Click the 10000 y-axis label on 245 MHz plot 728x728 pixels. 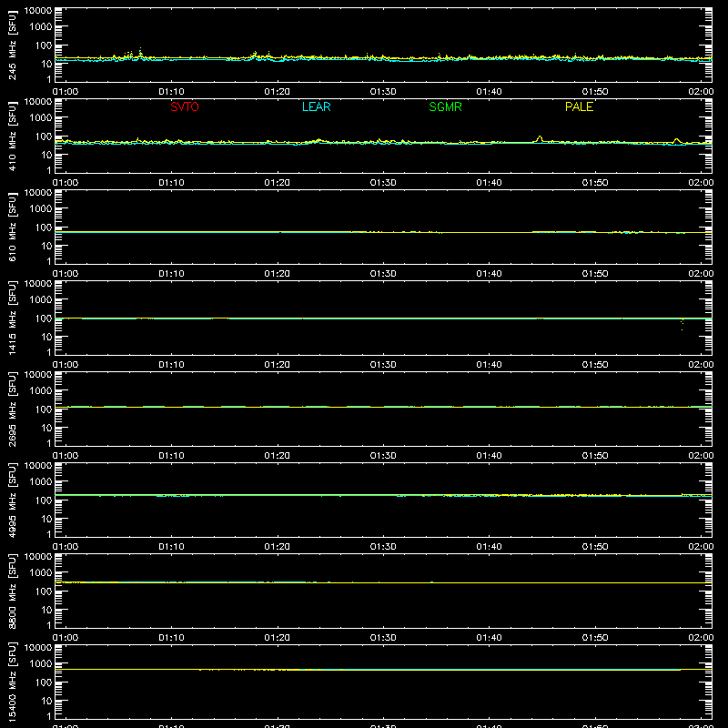(38, 11)
